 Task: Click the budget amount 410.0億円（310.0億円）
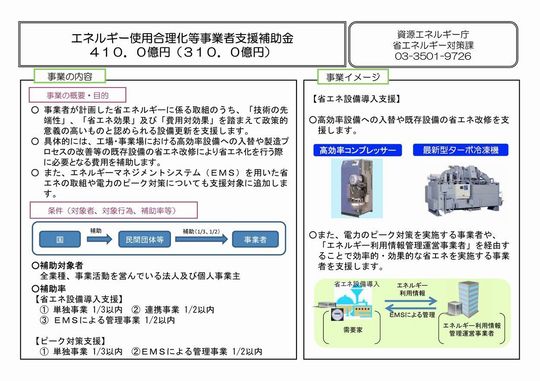pos(179,52)
